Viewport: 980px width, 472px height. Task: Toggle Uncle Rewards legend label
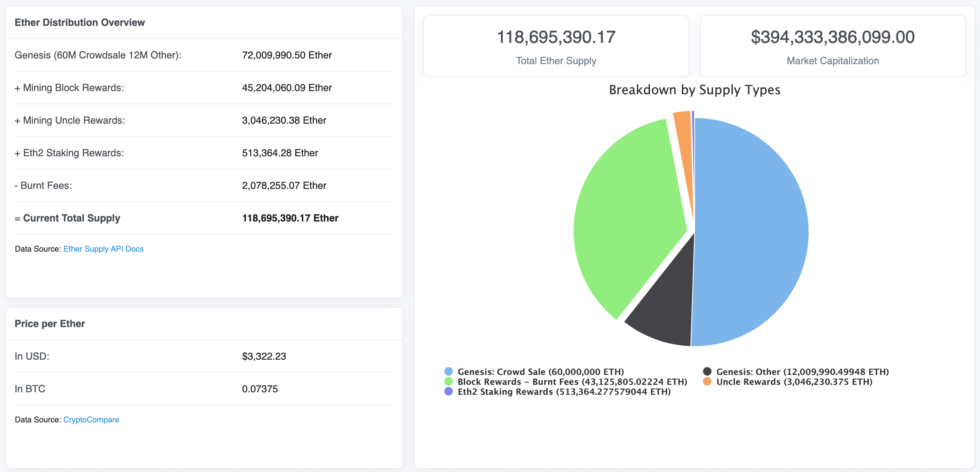coord(794,381)
